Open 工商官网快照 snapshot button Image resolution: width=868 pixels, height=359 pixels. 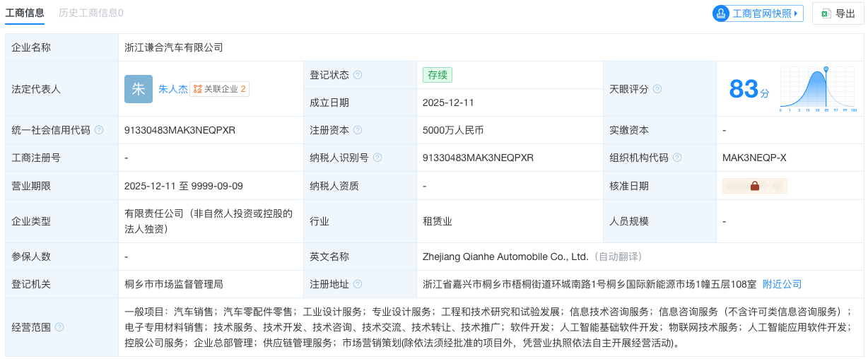point(758,13)
